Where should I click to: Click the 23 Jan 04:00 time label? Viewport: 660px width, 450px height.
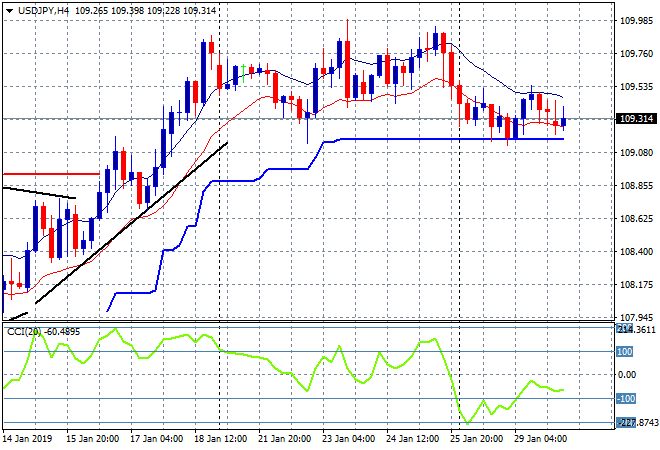349,439
